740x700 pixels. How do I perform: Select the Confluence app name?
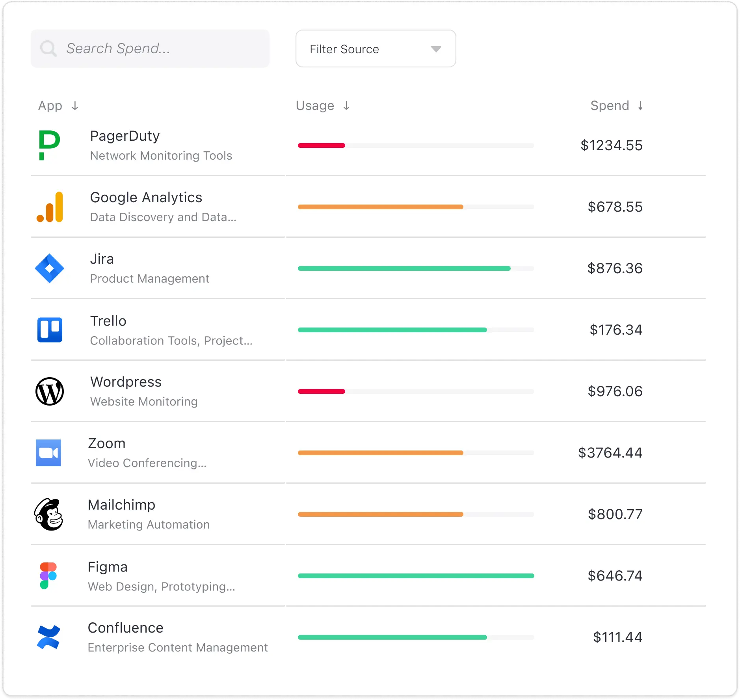tap(126, 628)
